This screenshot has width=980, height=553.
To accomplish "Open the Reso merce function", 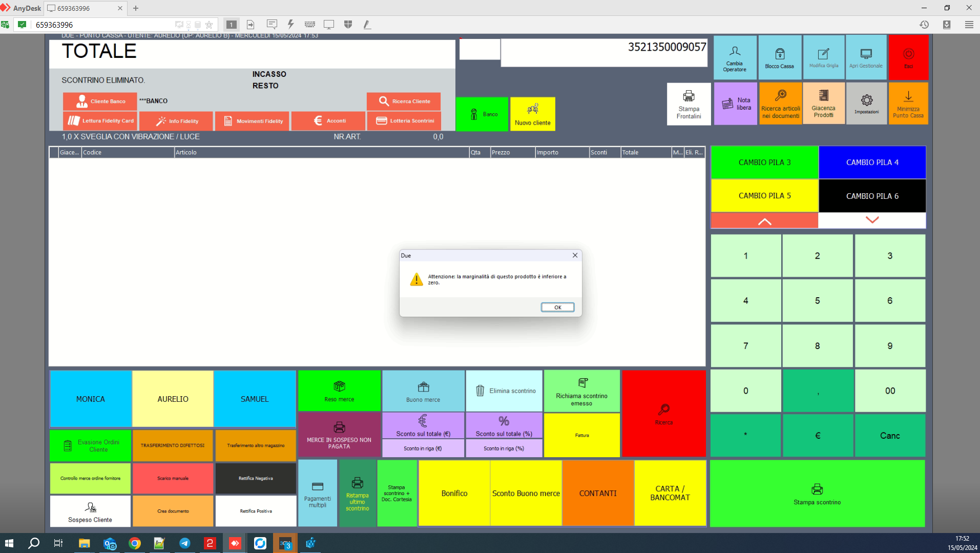I will click(x=339, y=391).
